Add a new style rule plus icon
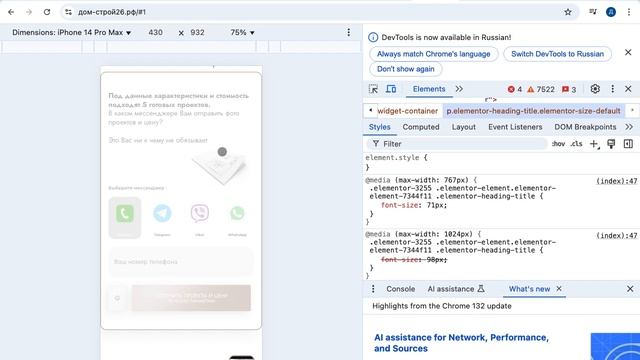The image size is (640, 360). click(594, 144)
